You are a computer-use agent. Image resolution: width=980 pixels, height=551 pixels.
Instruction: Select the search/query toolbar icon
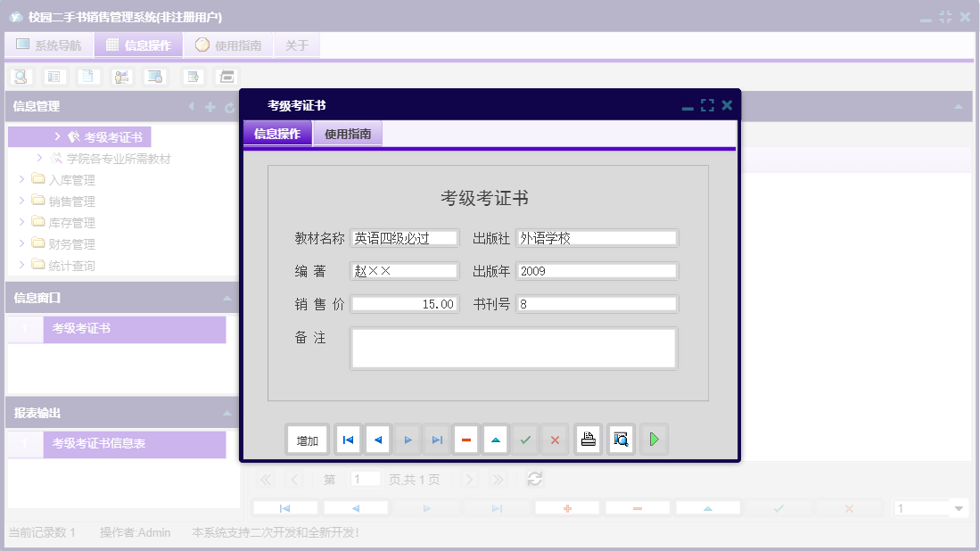21,76
